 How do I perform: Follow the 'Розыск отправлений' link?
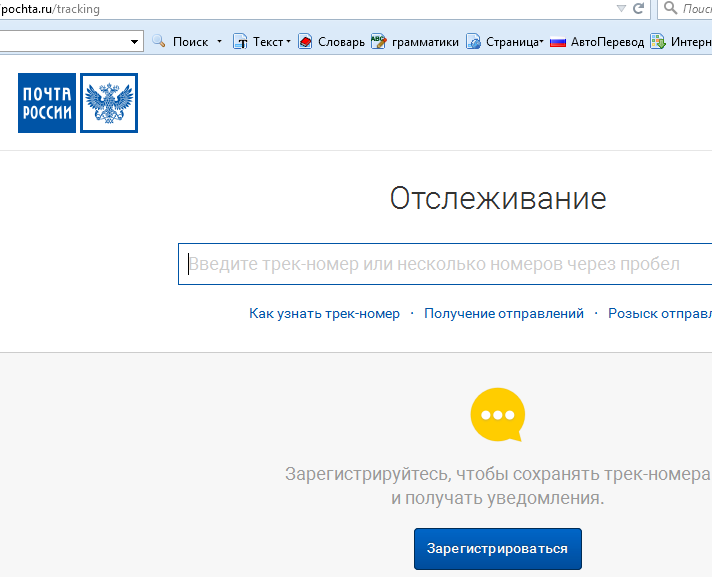pos(659,314)
